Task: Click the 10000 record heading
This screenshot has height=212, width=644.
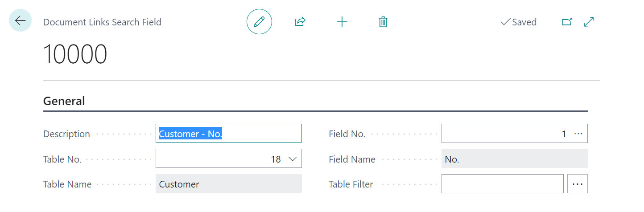Action: click(75, 55)
